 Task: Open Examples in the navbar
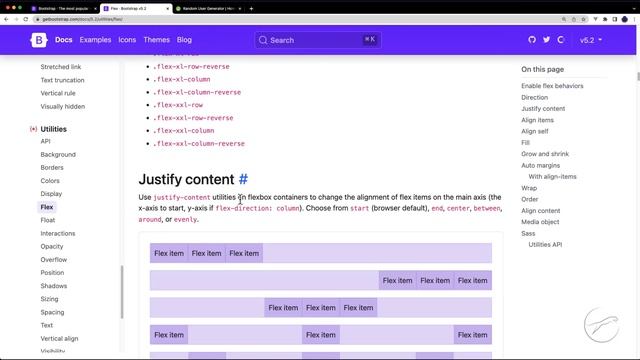pyautogui.click(x=95, y=40)
